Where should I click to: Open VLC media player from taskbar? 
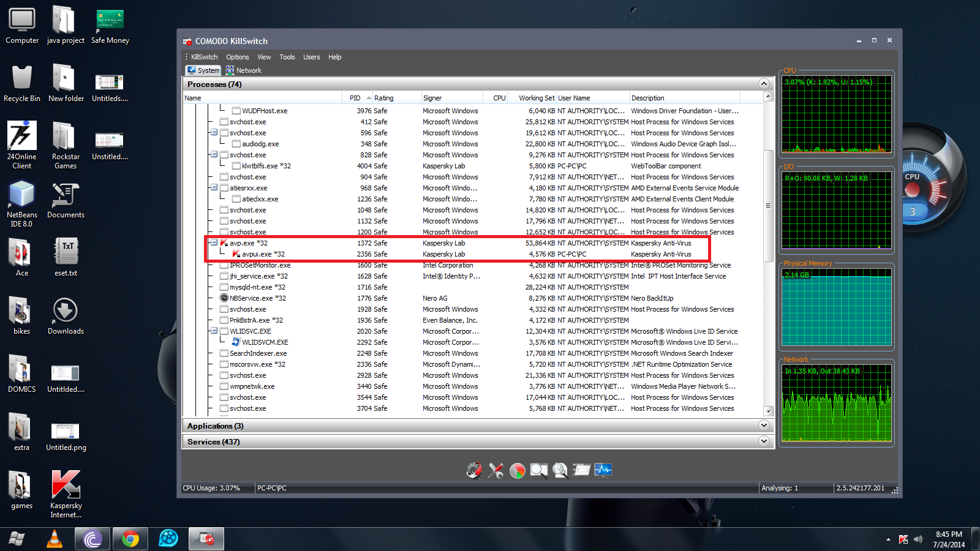point(55,539)
